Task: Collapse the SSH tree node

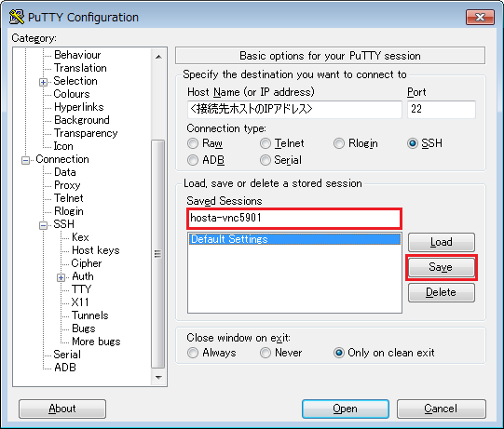Action: (43, 225)
